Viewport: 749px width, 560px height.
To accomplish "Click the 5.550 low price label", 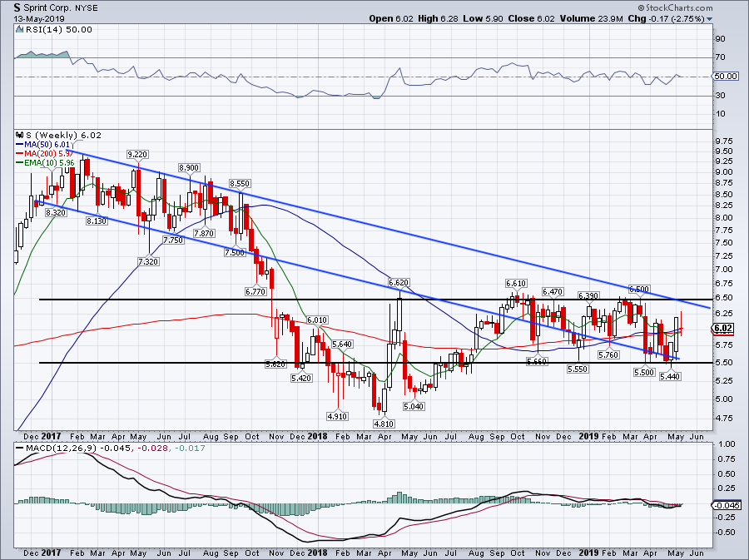I will 578,369.
